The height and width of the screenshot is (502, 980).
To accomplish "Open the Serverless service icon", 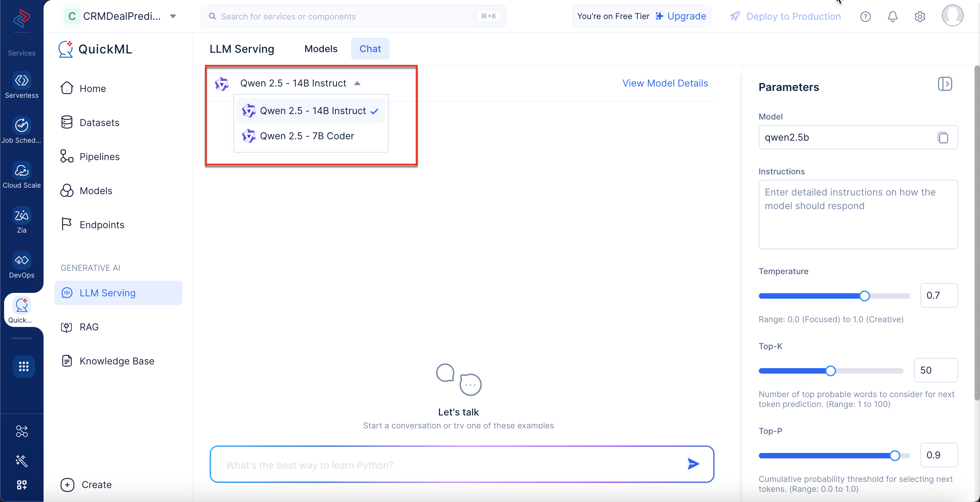I will pos(22,80).
